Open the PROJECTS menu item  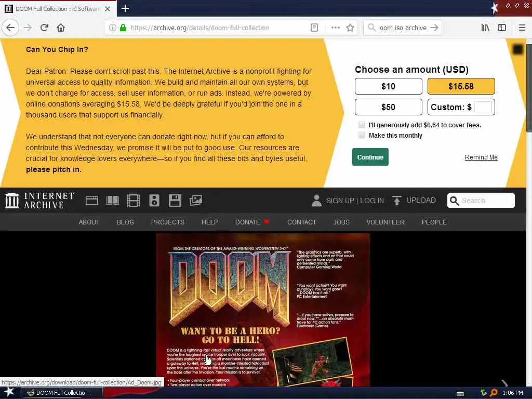pos(168,222)
